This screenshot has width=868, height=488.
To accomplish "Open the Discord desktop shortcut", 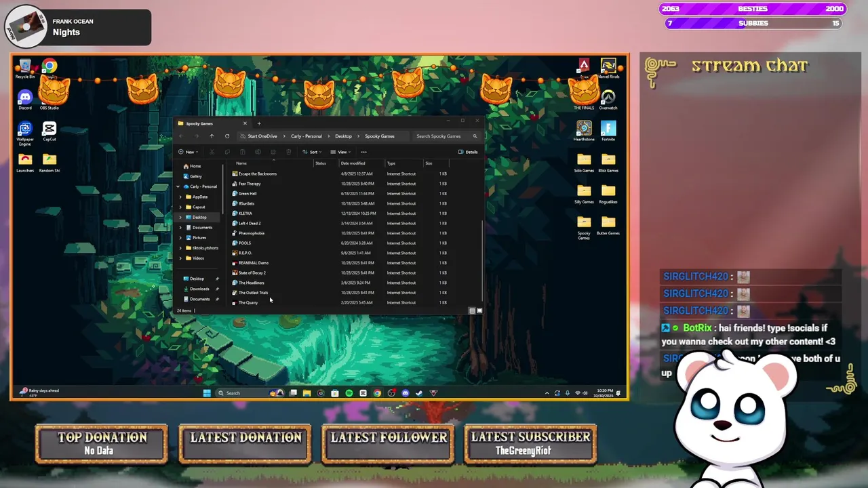I will click(x=25, y=100).
